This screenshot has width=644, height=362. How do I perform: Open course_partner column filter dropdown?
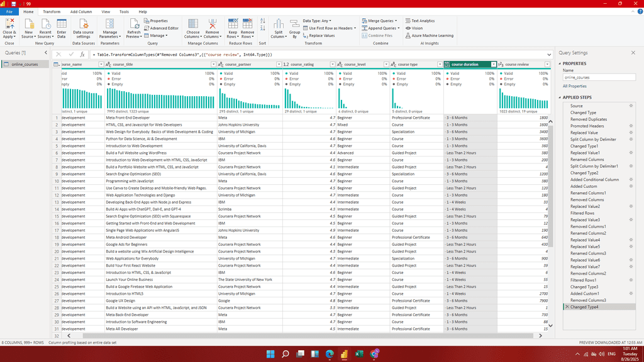coord(279,65)
